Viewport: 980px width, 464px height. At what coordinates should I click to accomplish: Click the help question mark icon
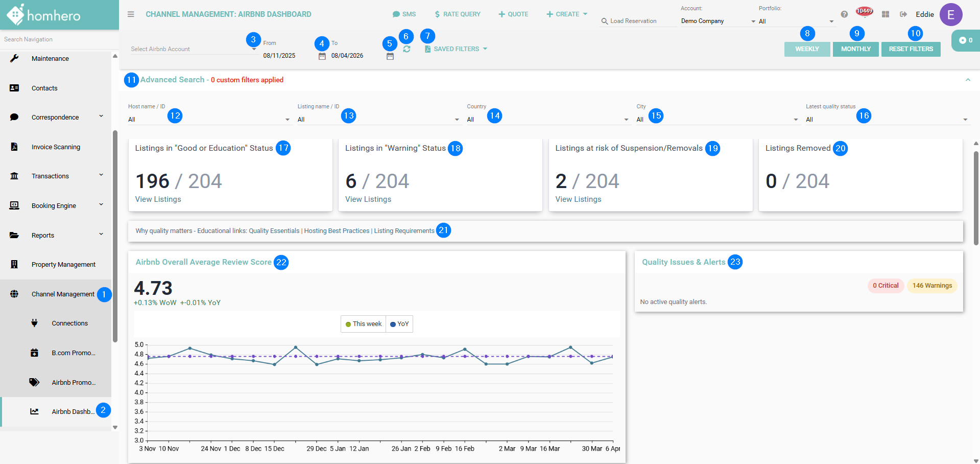coord(844,14)
